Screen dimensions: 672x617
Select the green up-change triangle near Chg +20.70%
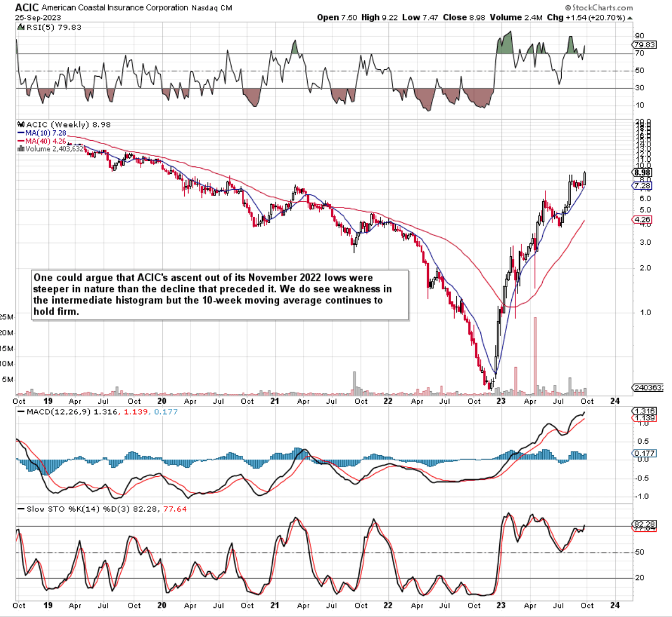pos(629,18)
